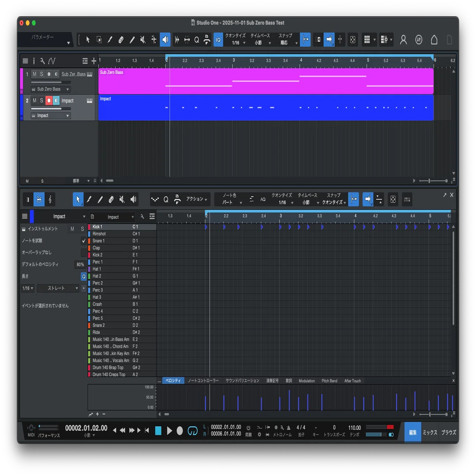Toggle the Loop button in transport

(193, 431)
